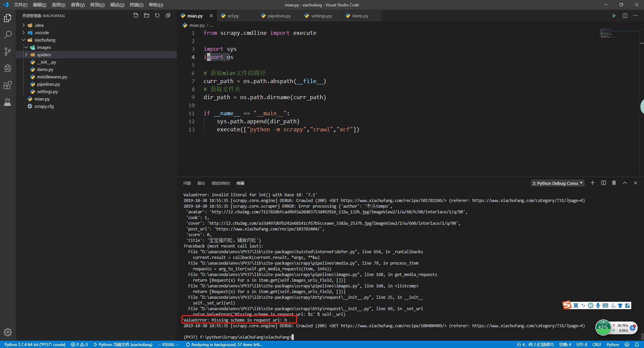The image size is (644, 348).
Task: Kill the terminal with trash icon
Action: click(x=614, y=183)
